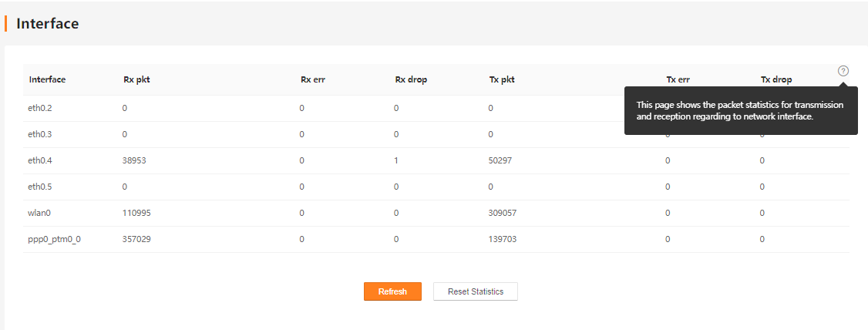Image resolution: width=868 pixels, height=330 pixels.
Task: Click wlan0 Tx pkt value 309057
Action: point(503,213)
